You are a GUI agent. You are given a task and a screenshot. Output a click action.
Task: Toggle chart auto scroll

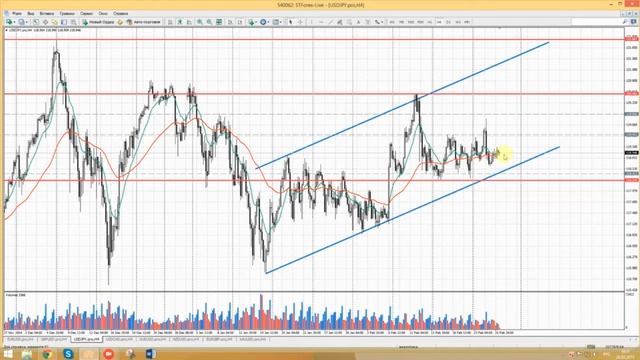(230, 22)
